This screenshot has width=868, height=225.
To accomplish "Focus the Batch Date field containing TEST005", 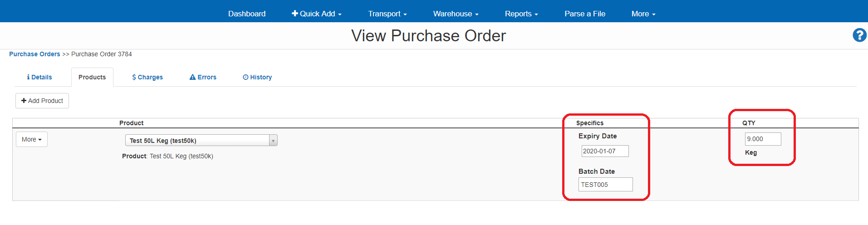I will pos(605,185).
